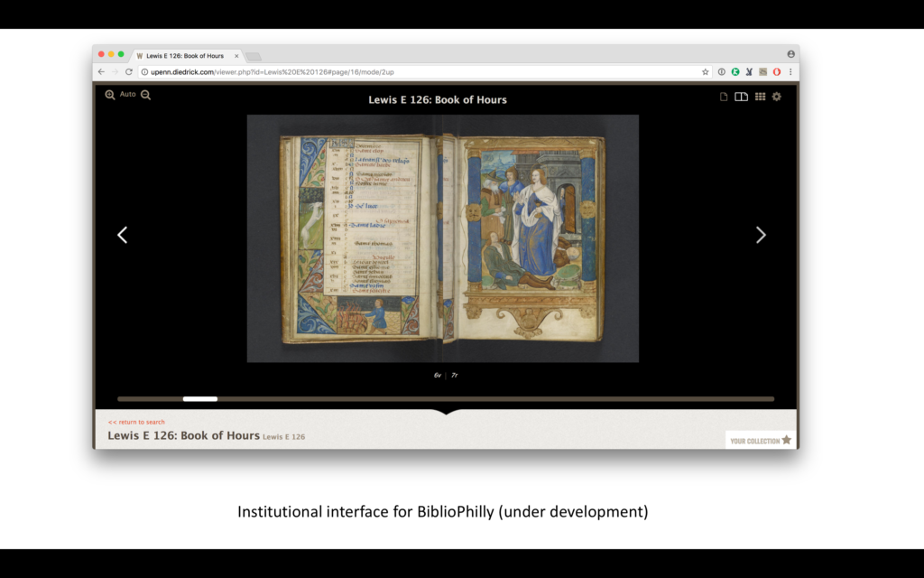Open Chrome three-dot menu
Image resolution: width=924 pixels, height=578 pixels.
tap(790, 71)
